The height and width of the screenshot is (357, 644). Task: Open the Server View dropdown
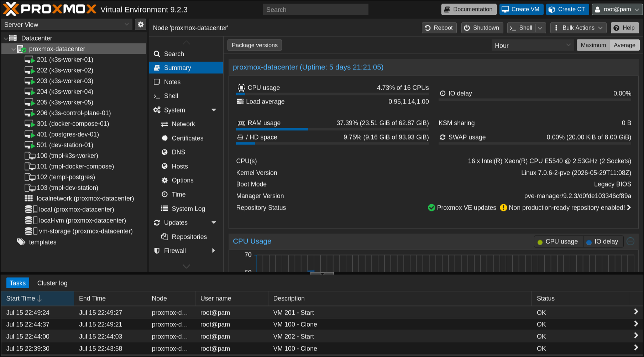pos(127,24)
